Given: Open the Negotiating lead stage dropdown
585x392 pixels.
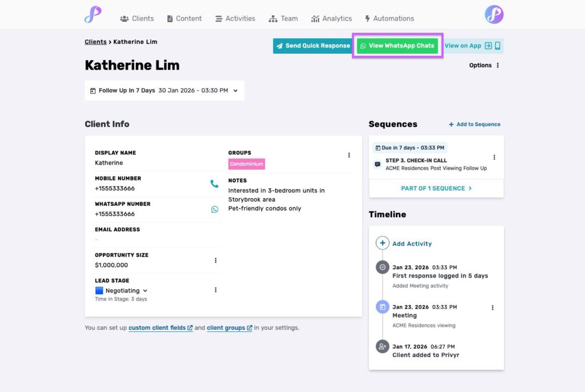Looking at the screenshot, I should (145, 291).
